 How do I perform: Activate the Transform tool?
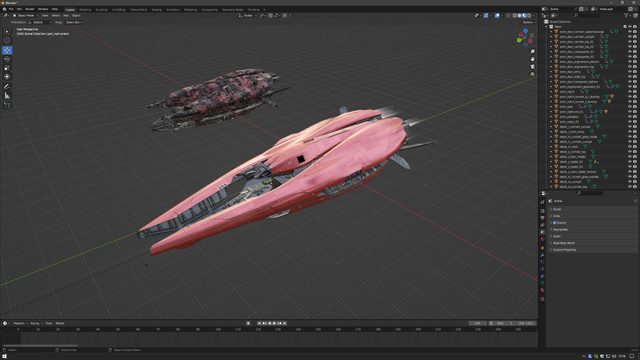(x=7, y=76)
